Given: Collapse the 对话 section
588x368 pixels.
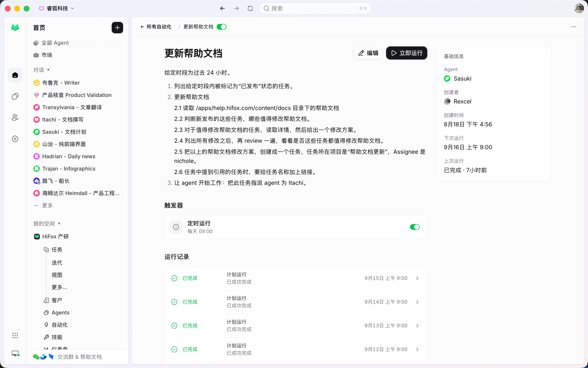Looking at the screenshot, I should 42,70.
